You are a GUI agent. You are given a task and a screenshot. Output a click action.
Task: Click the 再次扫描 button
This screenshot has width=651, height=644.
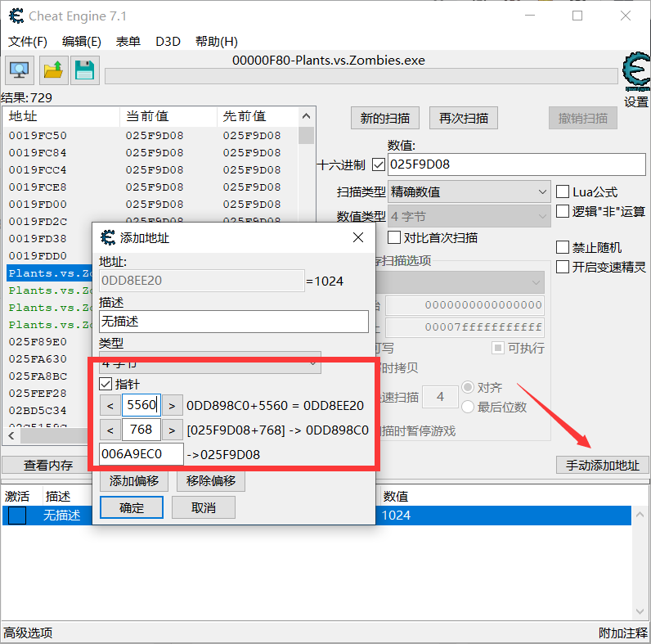pyautogui.click(x=464, y=118)
